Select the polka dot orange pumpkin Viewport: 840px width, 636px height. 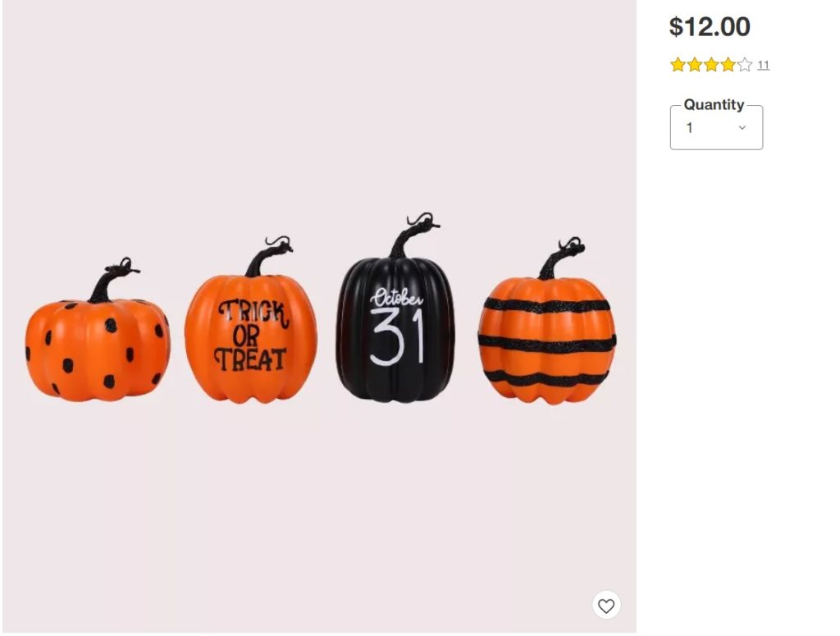(x=98, y=332)
